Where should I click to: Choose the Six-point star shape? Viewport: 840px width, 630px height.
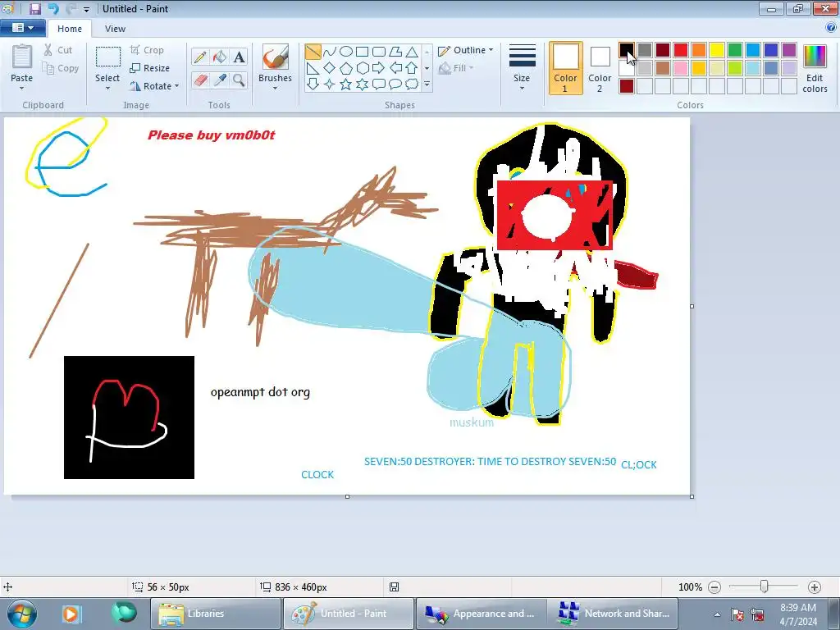(x=362, y=84)
